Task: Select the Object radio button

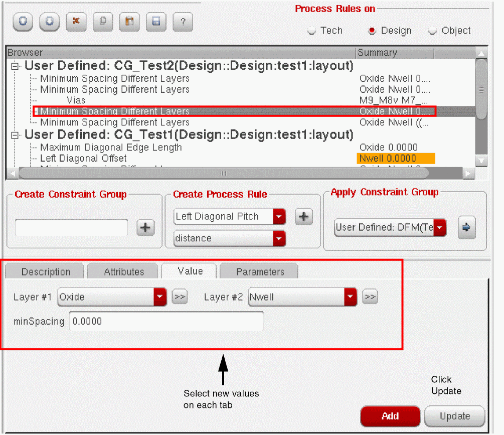Action: tap(432, 31)
